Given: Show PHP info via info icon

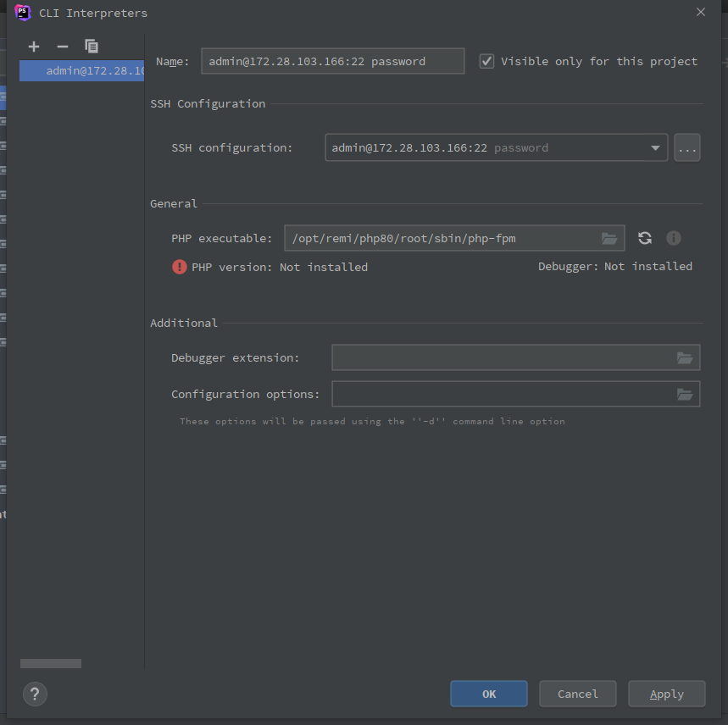Looking at the screenshot, I should point(674,239).
